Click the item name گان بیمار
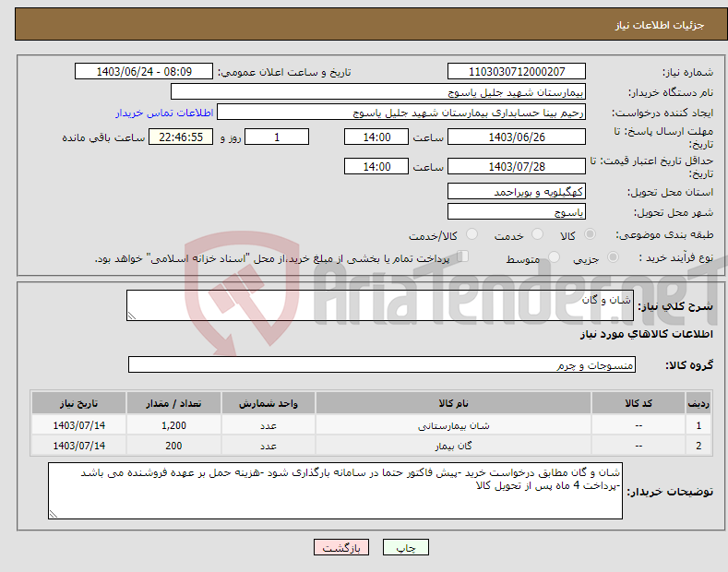This screenshot has width=728, height=572. click(453, 447)
